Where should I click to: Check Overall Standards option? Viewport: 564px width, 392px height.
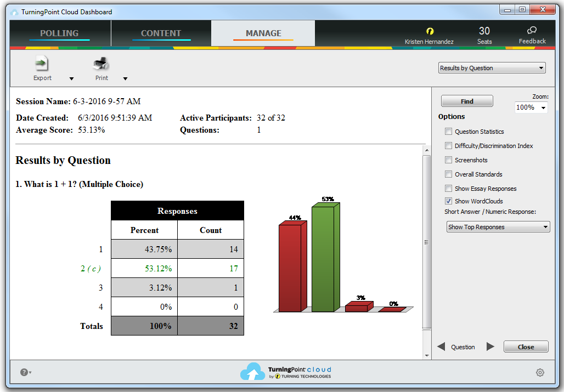point(448,174)
